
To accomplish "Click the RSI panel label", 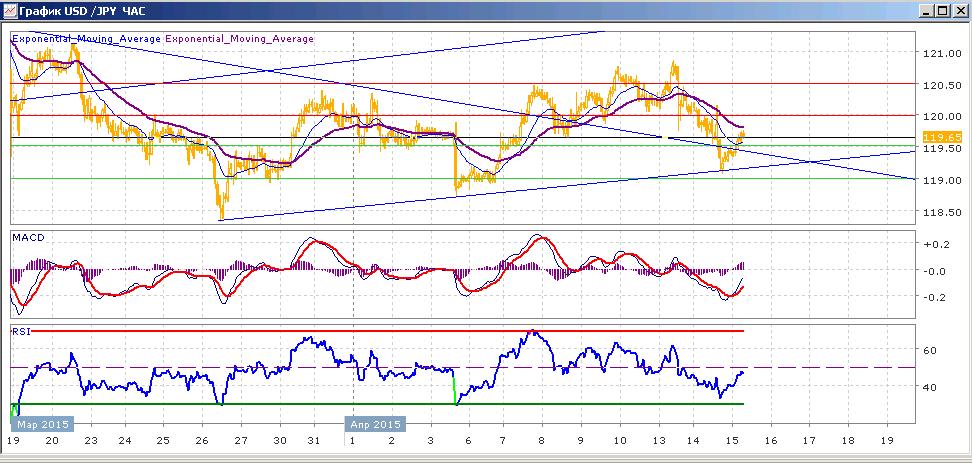I will [20, 332].
